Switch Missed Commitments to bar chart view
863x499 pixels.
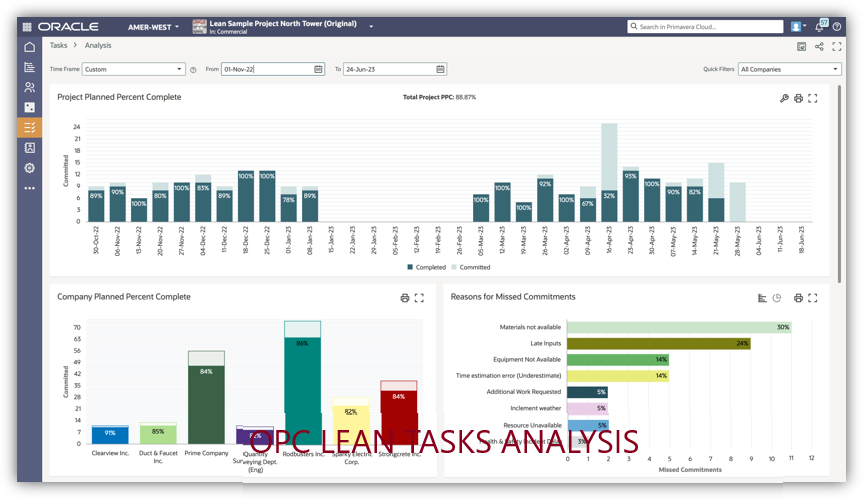tap(762, 298)
